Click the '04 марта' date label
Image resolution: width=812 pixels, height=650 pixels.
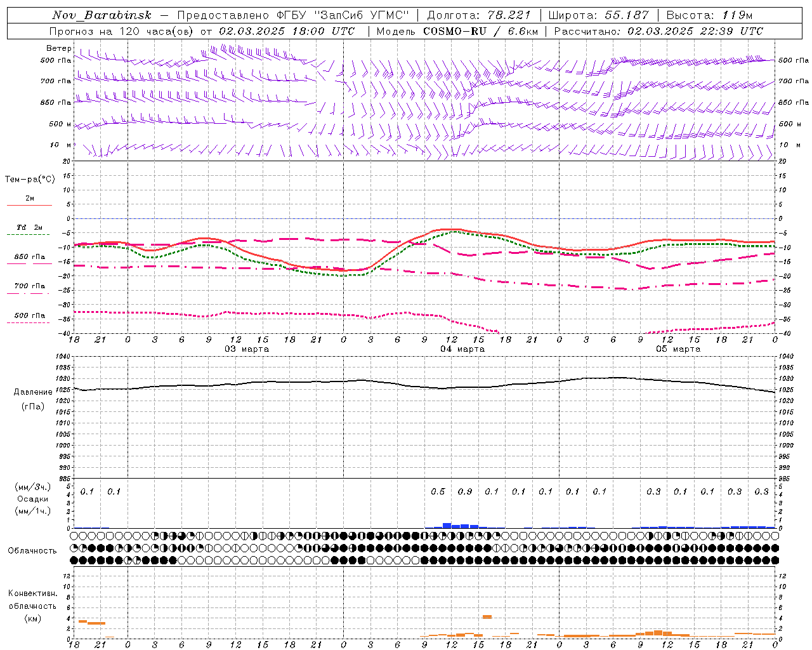point(462,349)
